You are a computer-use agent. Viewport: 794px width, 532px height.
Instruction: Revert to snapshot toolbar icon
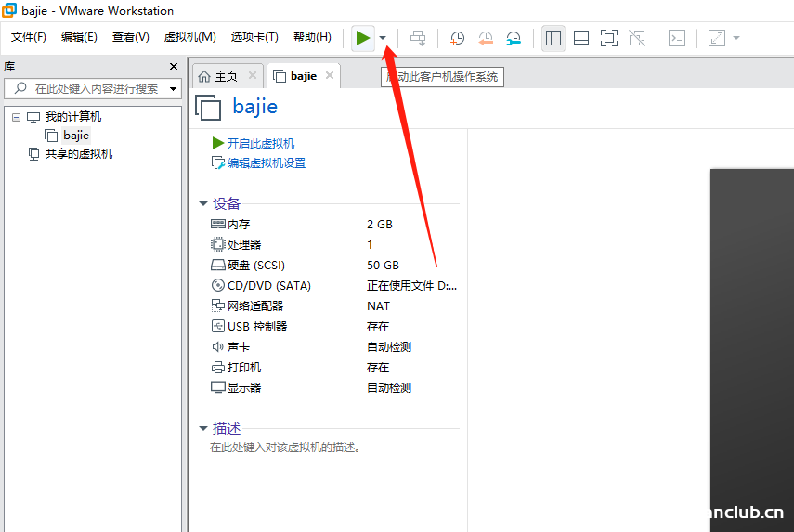[485, 38]
